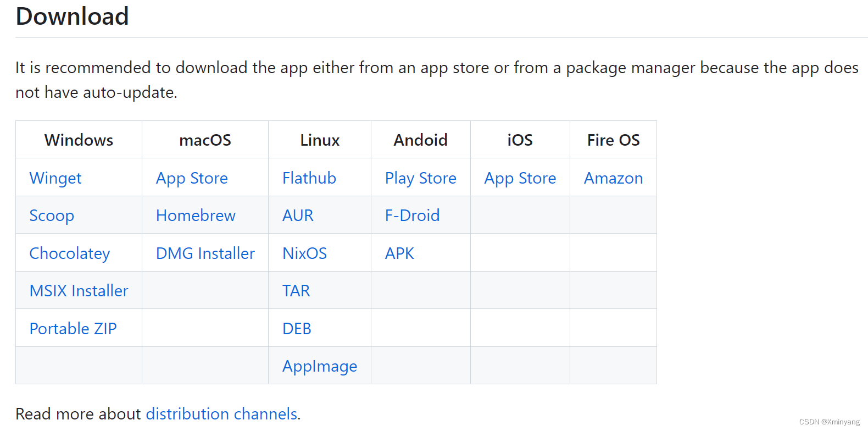Viewport: 868px width, 431px height.
Task: Open the Flathub link for Linux
Action: tap(309, 178)
